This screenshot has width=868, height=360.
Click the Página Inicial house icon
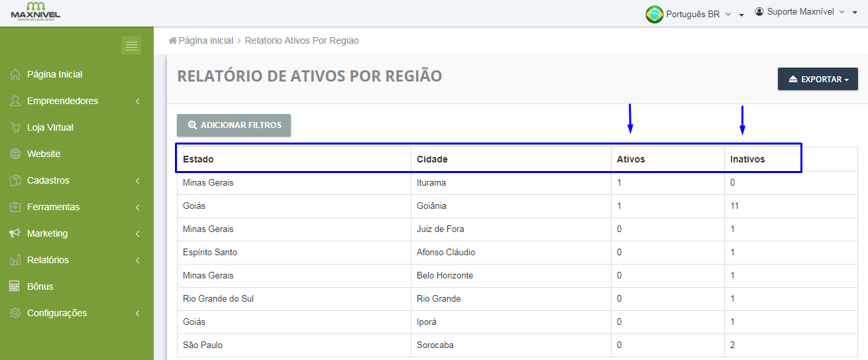coord(15,74)
